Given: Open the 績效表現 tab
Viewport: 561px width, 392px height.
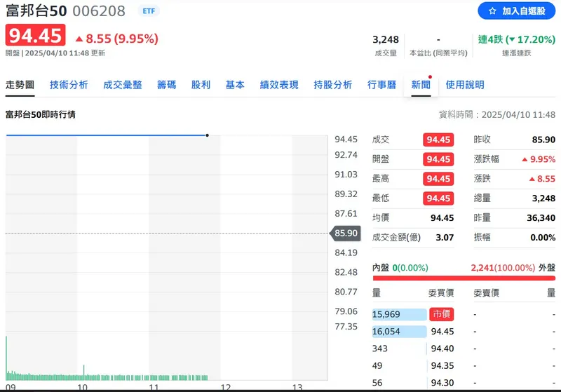Looking at the screenshot, I should coord(279,85).
